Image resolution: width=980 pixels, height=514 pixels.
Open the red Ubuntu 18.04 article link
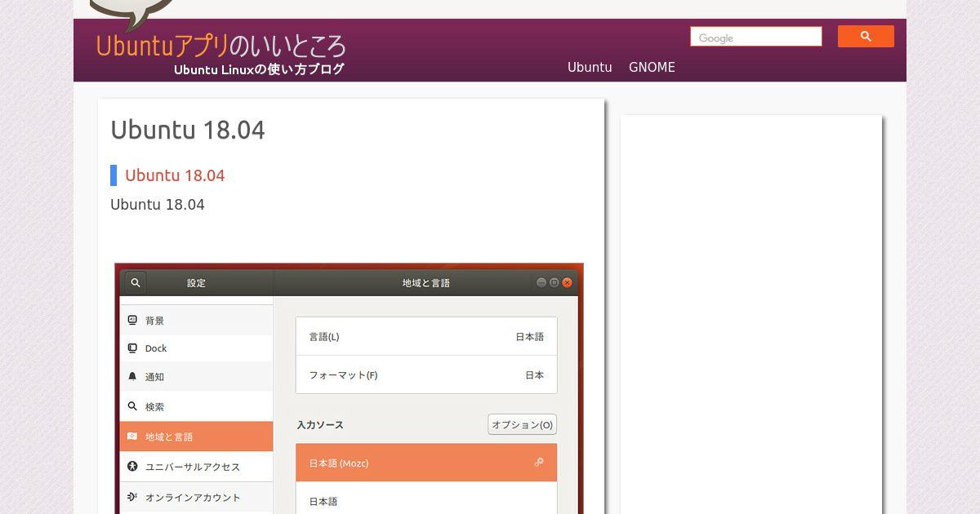point(175,175)
